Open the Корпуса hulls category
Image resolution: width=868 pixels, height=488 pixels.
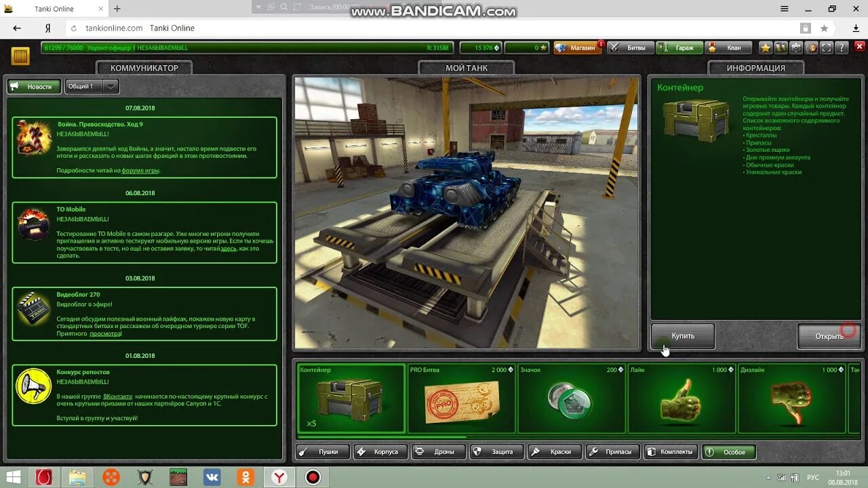[380, 451]
